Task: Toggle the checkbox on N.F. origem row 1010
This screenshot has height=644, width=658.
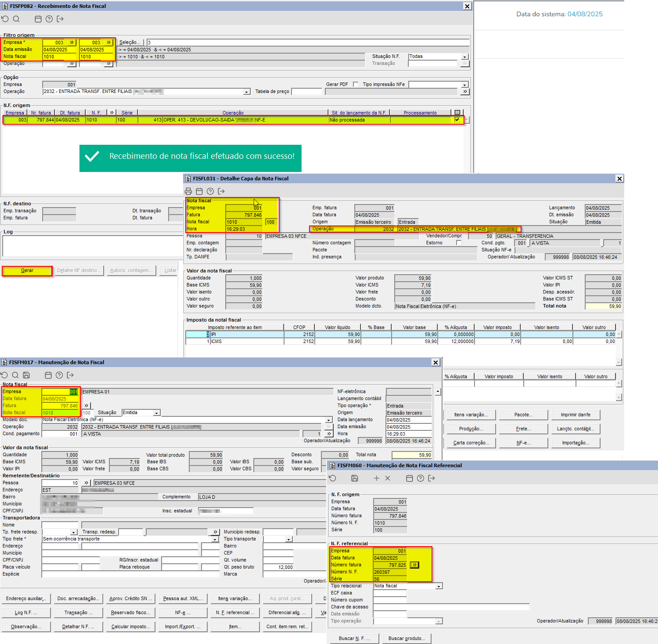Action: pos(457,120)
